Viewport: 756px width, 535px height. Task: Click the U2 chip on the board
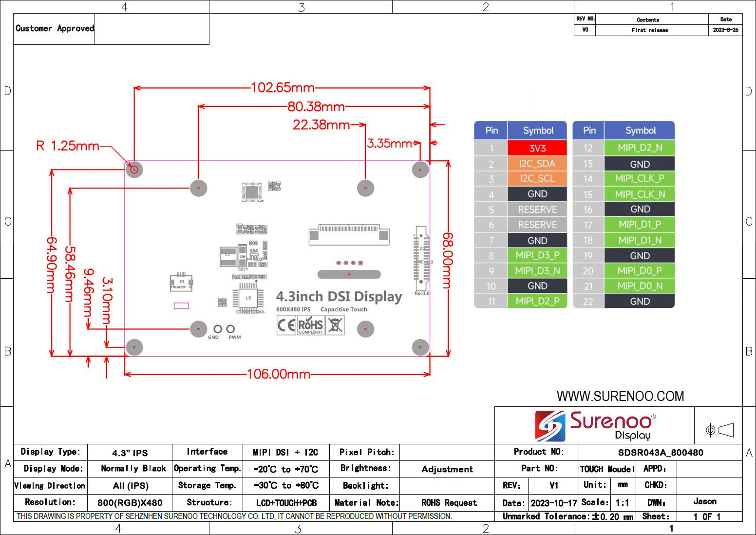coord(248,298)
